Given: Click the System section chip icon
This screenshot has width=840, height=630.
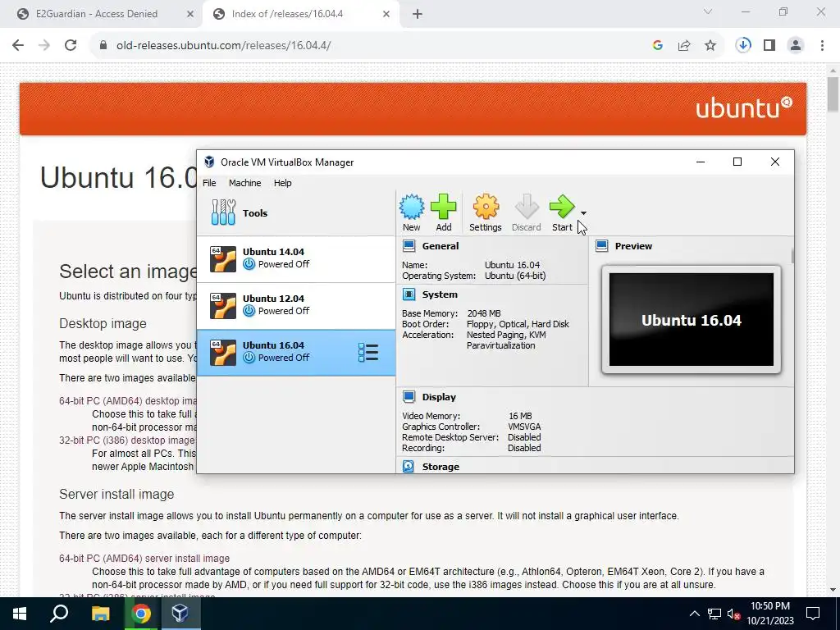Looking at the screenshot, I should 409,294.
